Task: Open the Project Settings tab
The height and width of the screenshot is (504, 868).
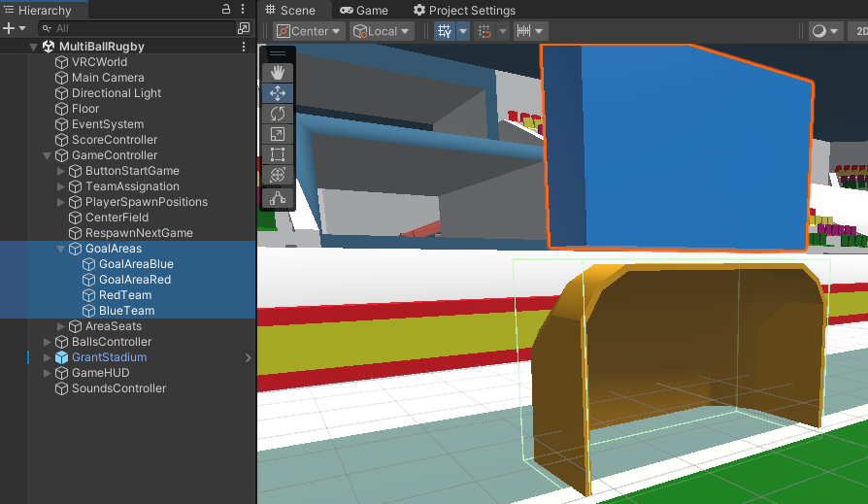Action: [464, 10]
